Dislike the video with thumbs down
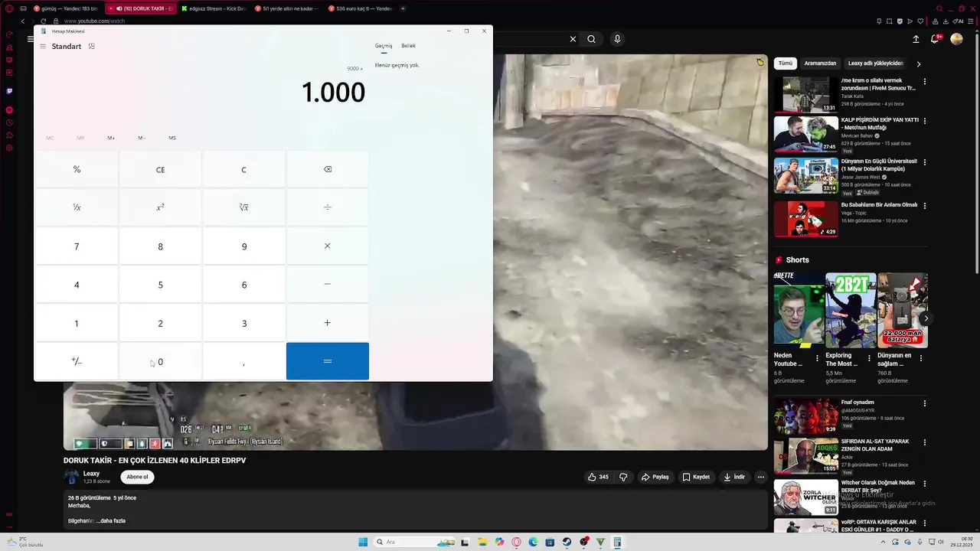Viewport: 980px width, 551px height. pos(623,477)
